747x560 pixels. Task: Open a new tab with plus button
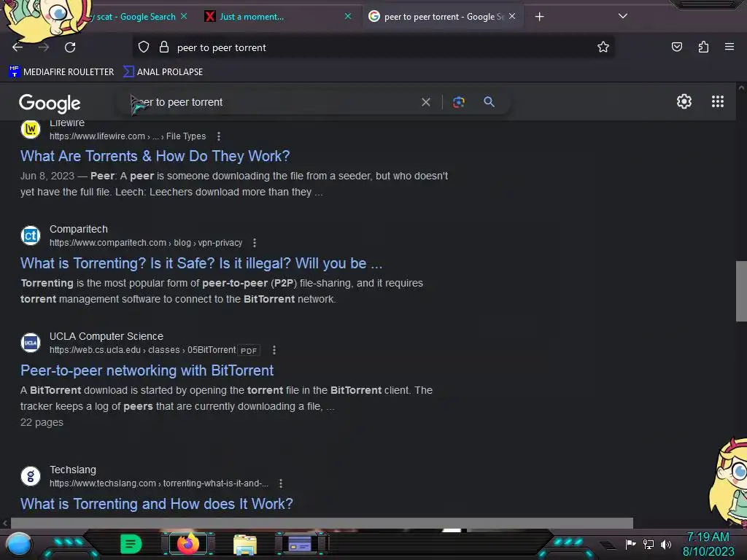(539, 17)
